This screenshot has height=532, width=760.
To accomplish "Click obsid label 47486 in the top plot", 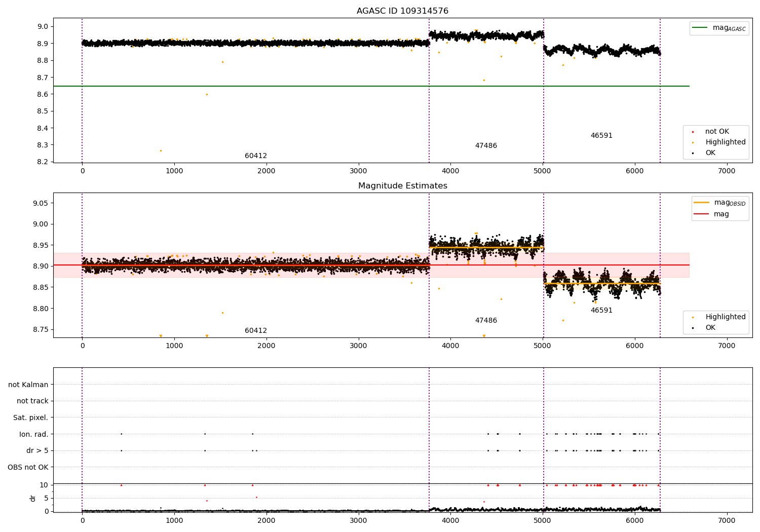I will click(486, 146).
